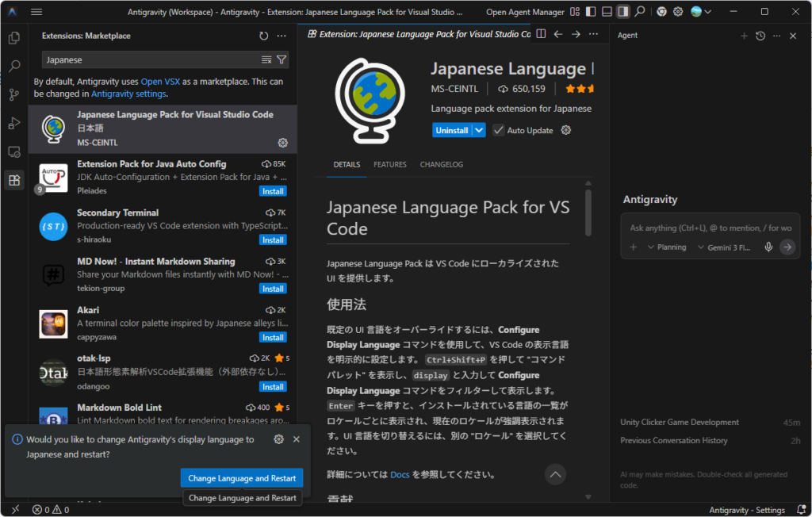Open the Chrome browser icon in title bar
812x517 pixels.
(x=661, y=12)
